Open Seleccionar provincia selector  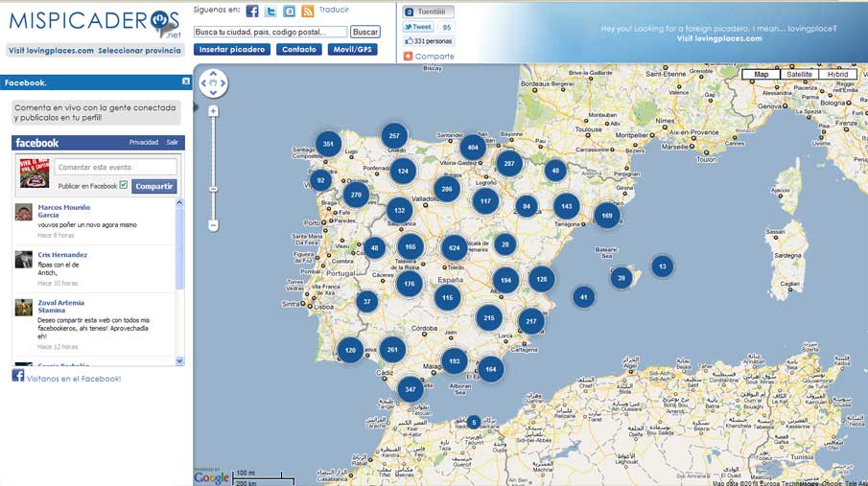coord(139,51)
